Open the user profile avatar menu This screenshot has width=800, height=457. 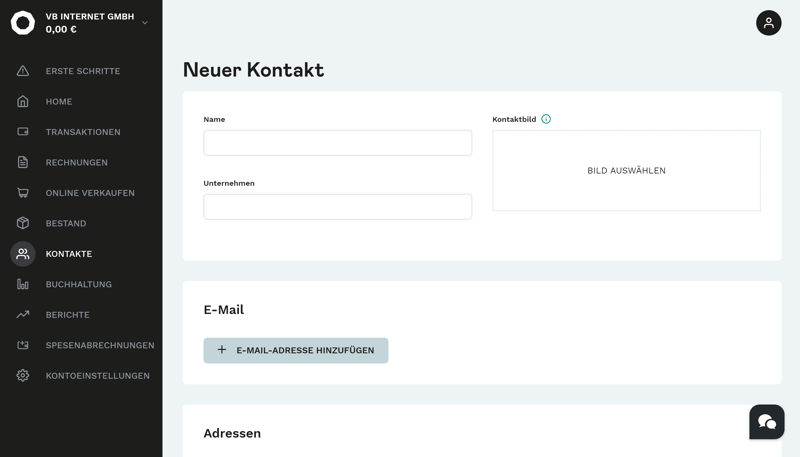[x=768, y=23]
